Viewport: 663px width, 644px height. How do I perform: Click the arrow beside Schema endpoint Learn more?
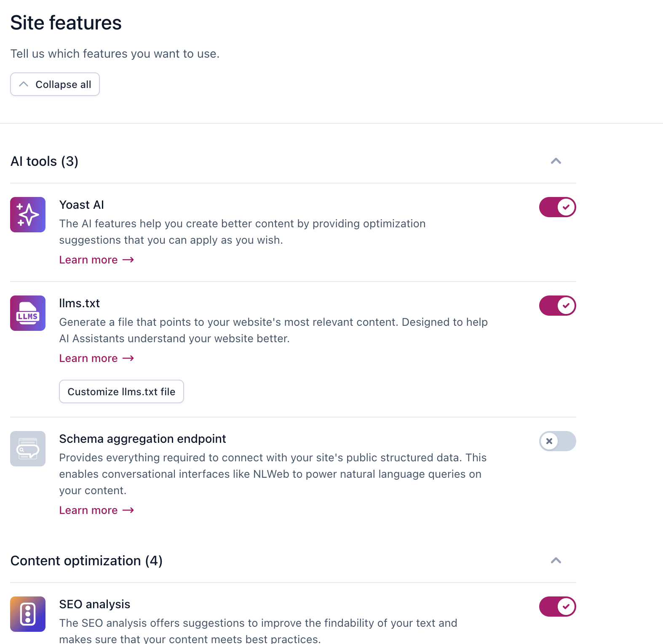coord(128,510)
